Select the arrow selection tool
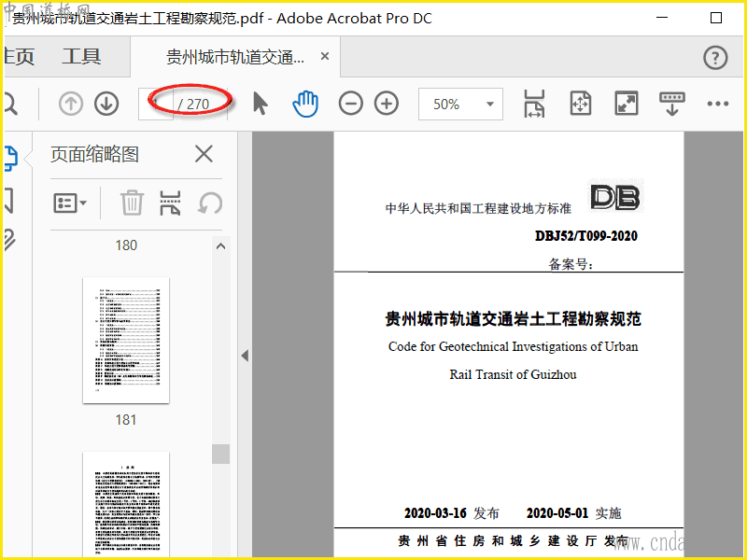The height and width of the screenshot is (560, 747). click(261, 104)
